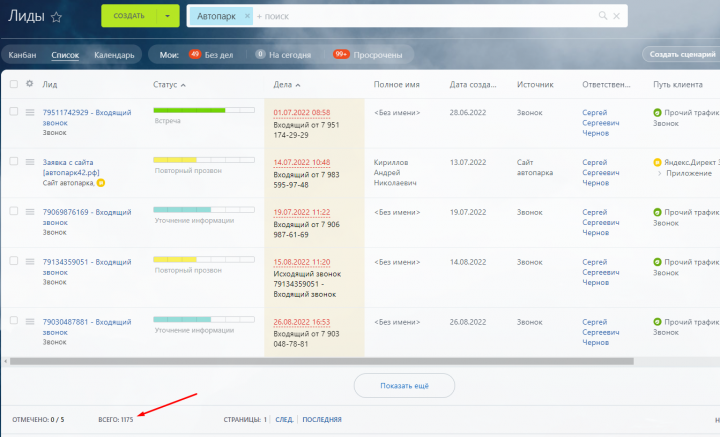
Task: Go to last page via Последняя link
Action: [322, 420]
